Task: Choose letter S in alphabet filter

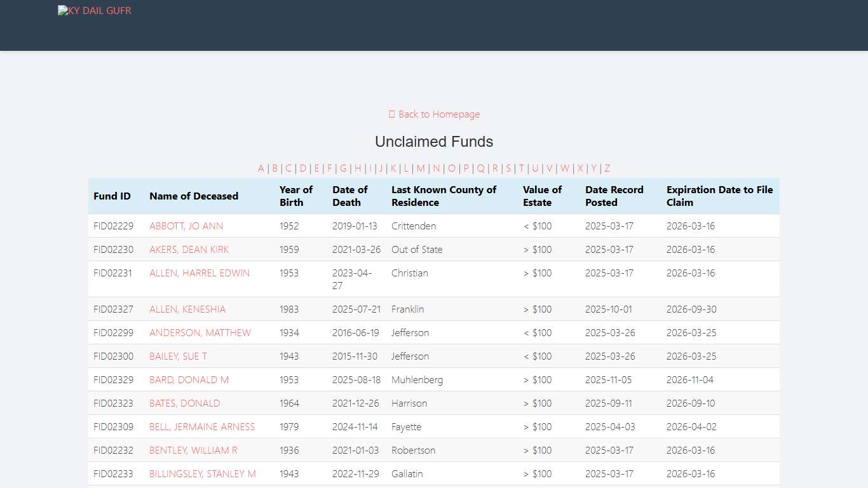Action: 508,168
